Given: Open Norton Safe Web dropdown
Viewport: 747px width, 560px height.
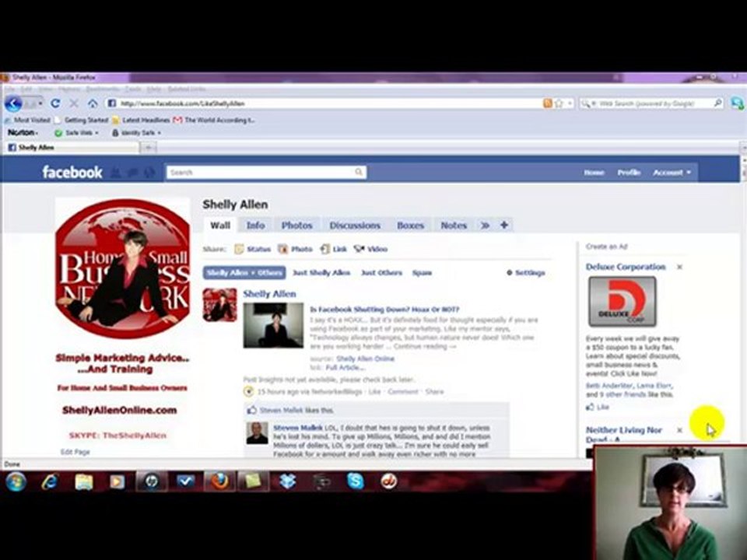Looking at the screenshot, I should click(x=77, y=133).
